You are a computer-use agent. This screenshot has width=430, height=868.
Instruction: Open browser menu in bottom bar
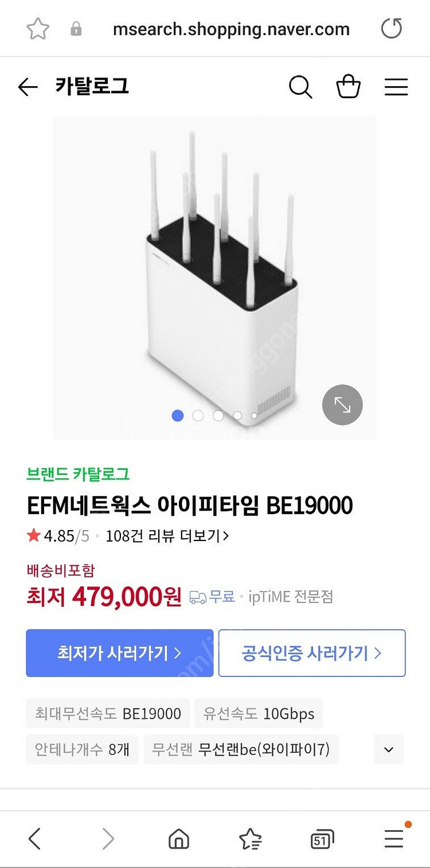click(x=394, y=839)
